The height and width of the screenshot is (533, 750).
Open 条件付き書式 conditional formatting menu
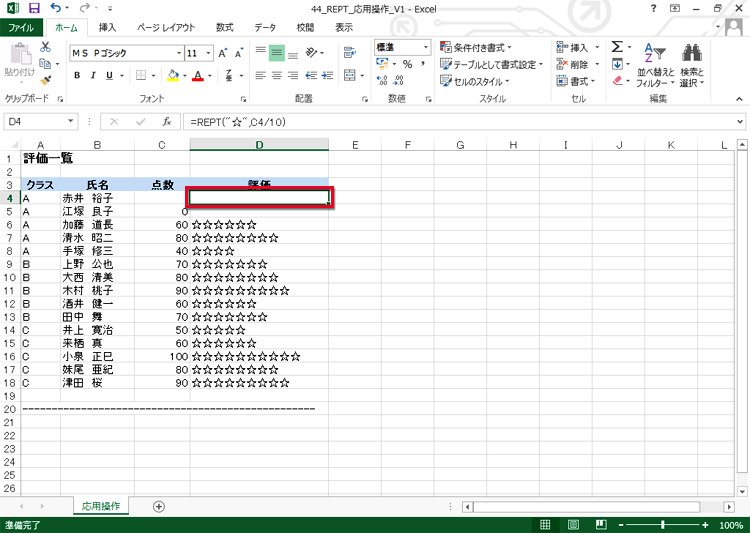[476, 47]
